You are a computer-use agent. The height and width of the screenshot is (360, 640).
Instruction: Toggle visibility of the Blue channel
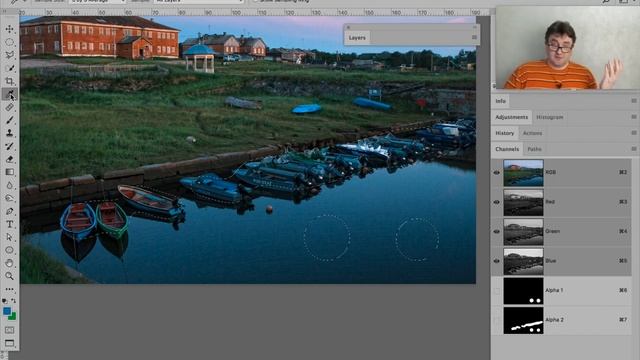[497, 261]
